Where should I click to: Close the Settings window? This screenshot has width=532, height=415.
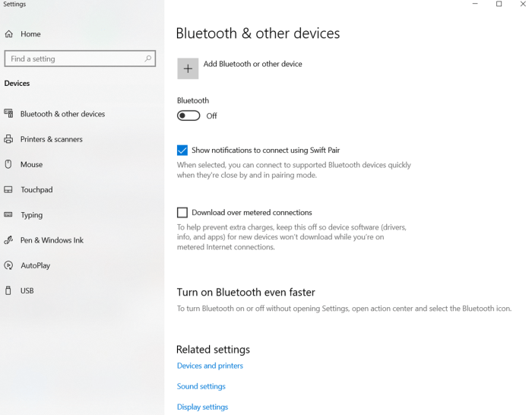tap(523, 4)
